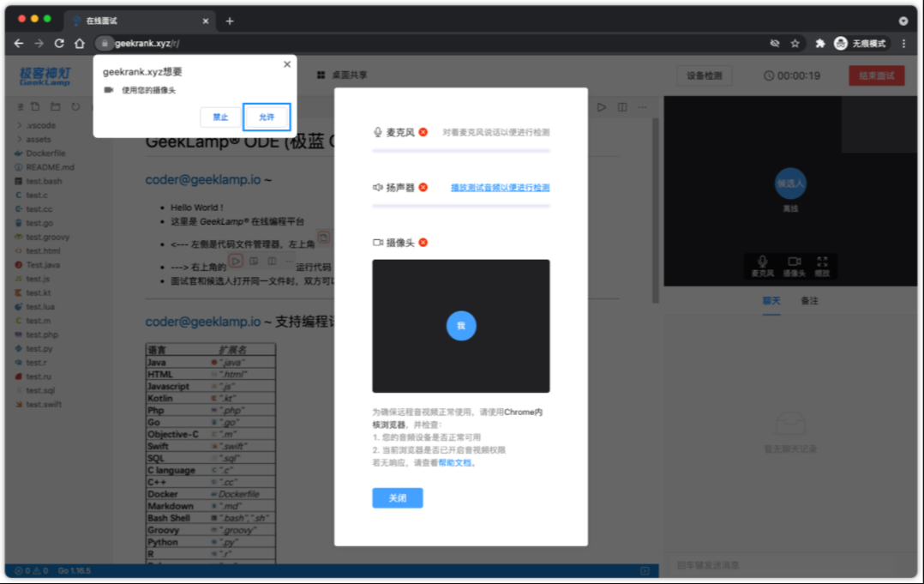
Task: Open test.m file
Action: tap(38, 321)
